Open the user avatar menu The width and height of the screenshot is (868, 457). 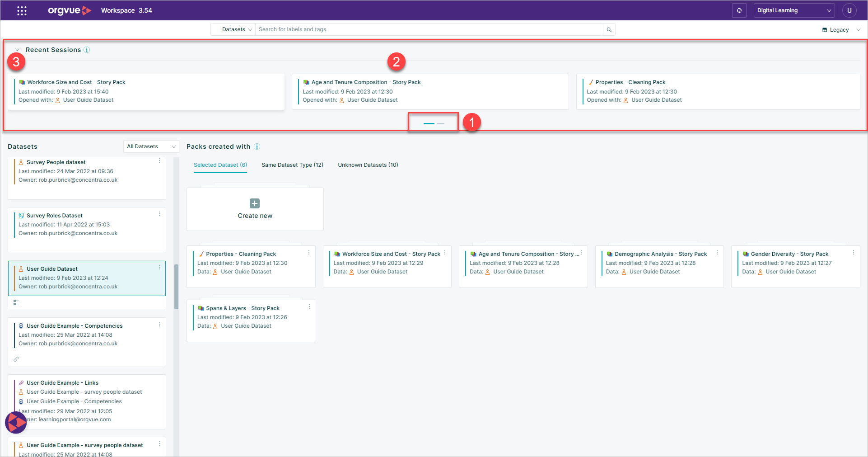(x=849, y=10)
